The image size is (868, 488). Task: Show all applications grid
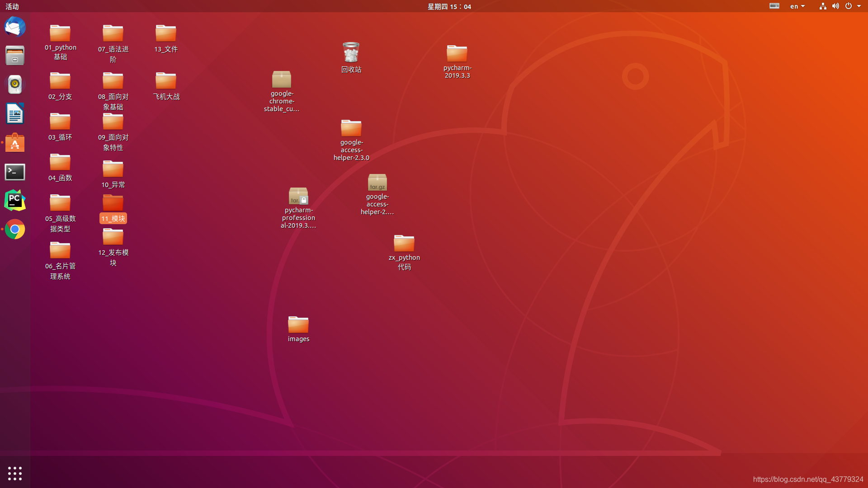15,473
